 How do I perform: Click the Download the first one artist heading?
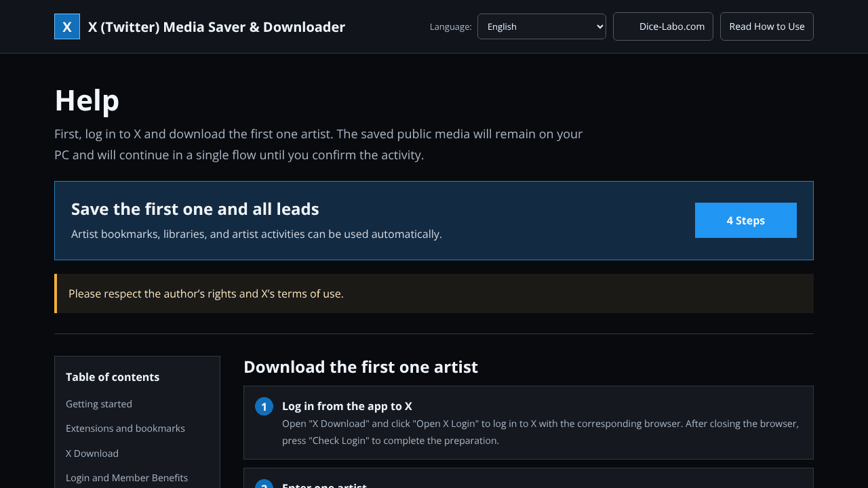pyautogui.click(x=361, y=367)
